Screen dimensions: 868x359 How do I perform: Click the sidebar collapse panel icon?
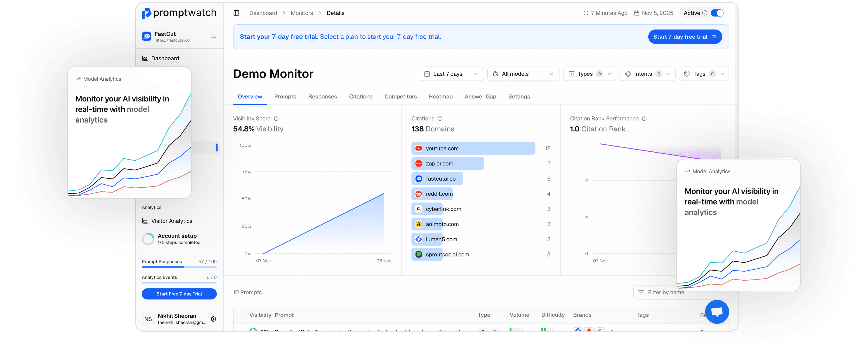(236, 13)
